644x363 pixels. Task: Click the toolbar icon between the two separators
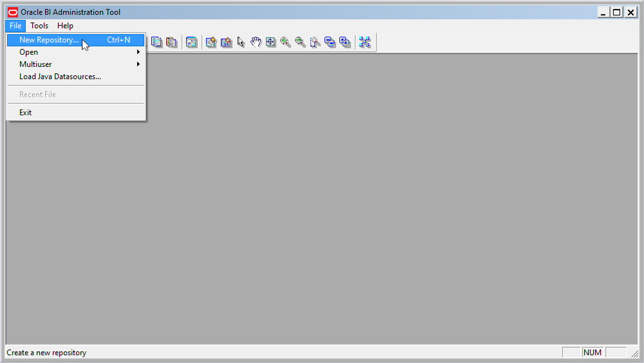coord(191,42)
